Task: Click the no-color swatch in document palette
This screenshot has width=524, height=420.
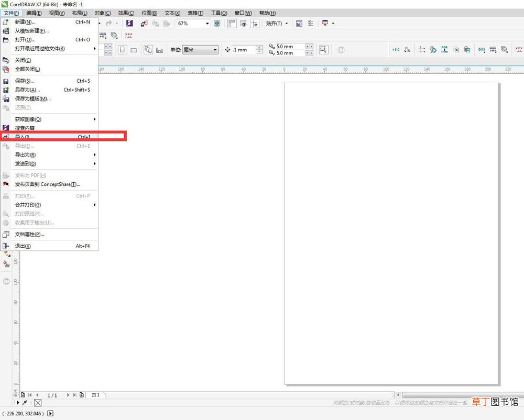Action: tap(38, 403)
